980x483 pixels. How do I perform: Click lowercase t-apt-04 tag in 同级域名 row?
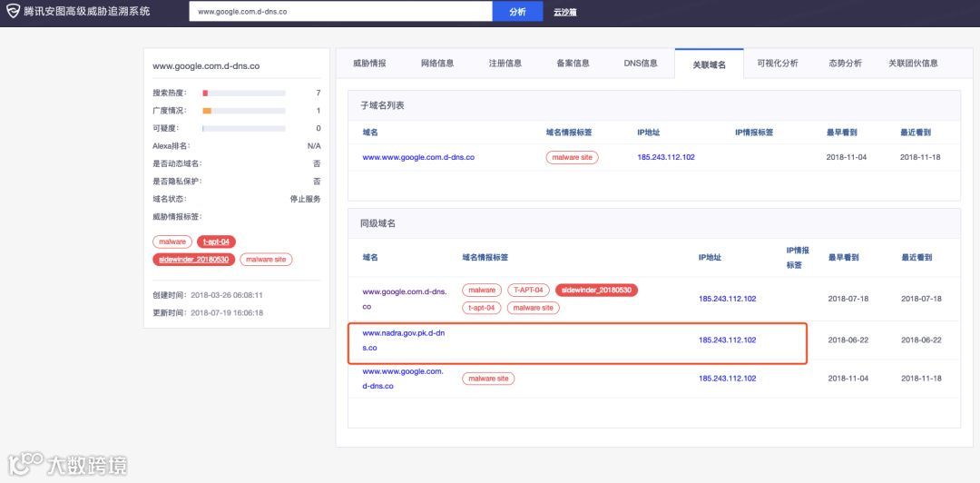point(481,308)
